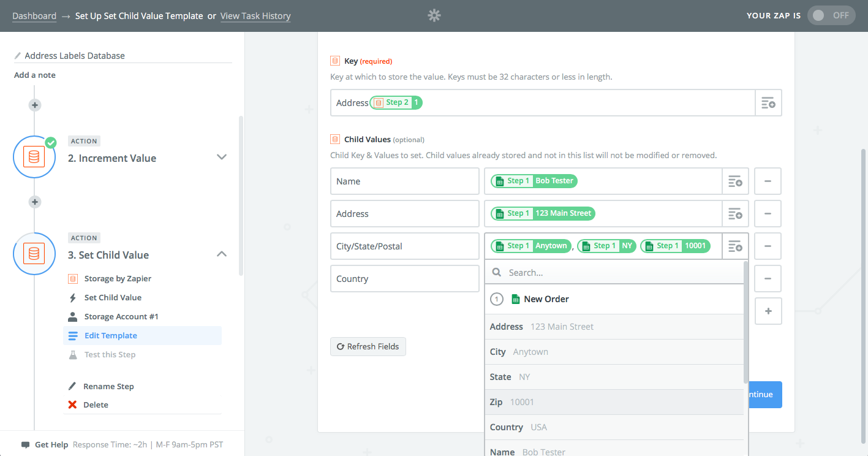Open Storage Account #1 sub-step
This screenshot has width=868, height=456.
(x=121, y=317)
